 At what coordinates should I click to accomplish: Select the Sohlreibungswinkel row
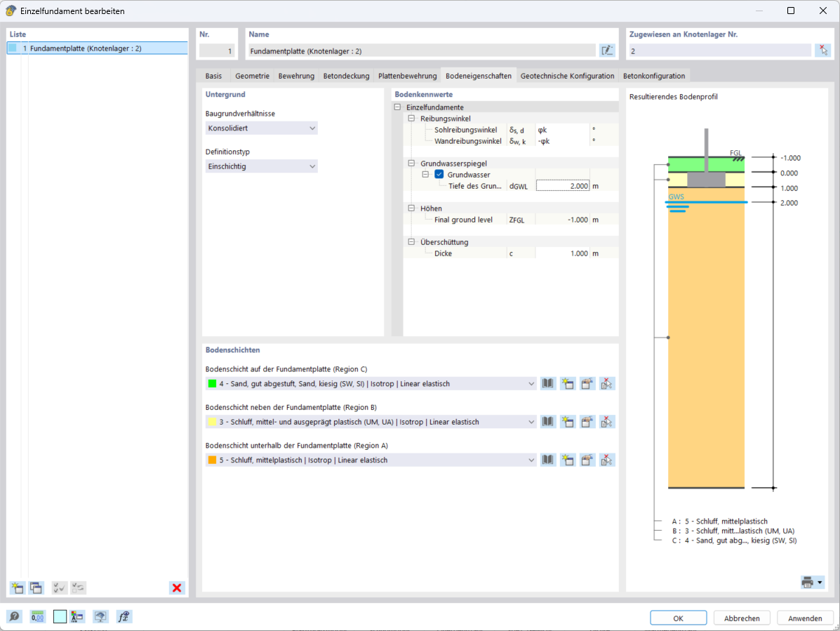tap(512, 130)
